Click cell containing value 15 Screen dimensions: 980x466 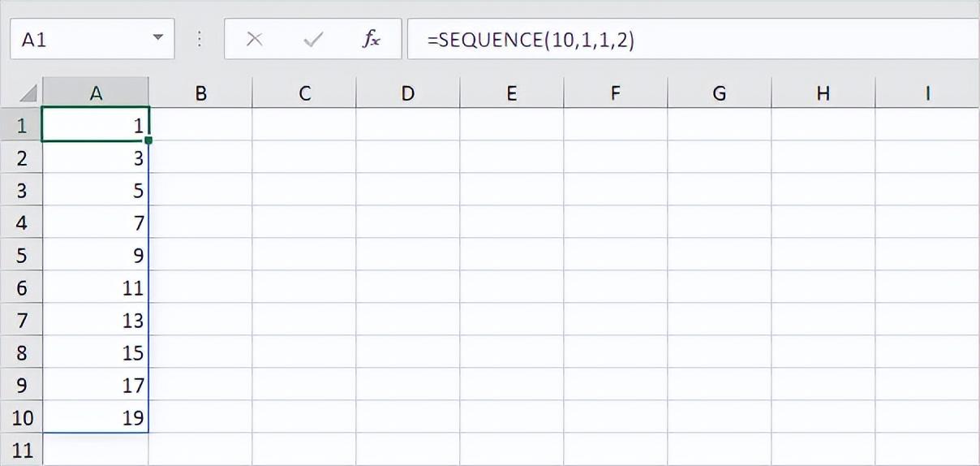pyautogui.click(x=96, y=352)
